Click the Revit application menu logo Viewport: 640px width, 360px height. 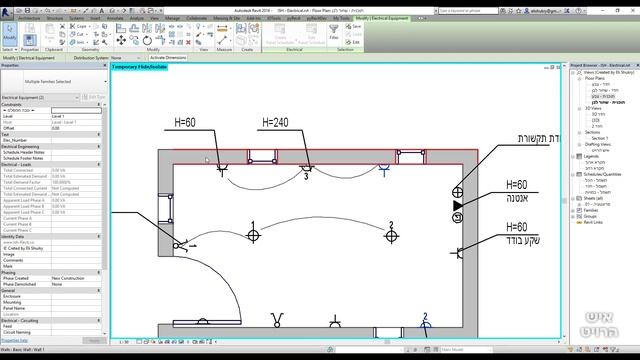tap(6, 12)
